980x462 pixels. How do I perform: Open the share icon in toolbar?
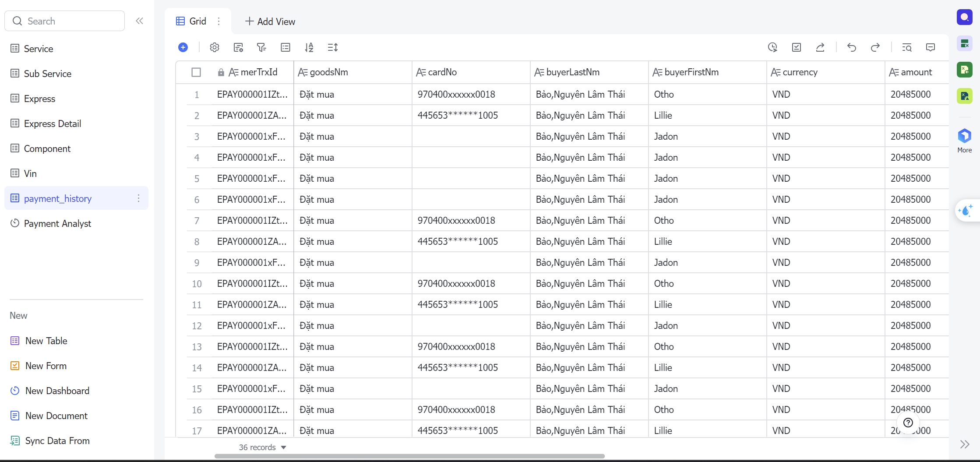(820, 47)
